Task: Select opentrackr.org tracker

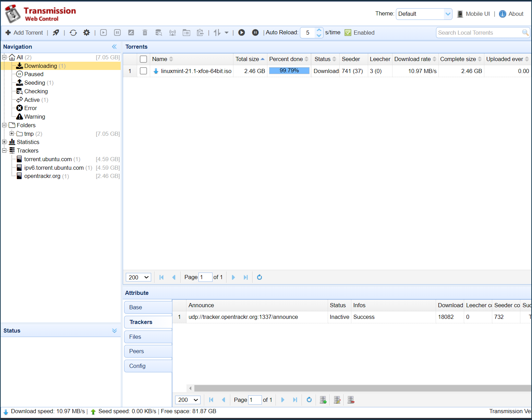Action: click(43, 176)
